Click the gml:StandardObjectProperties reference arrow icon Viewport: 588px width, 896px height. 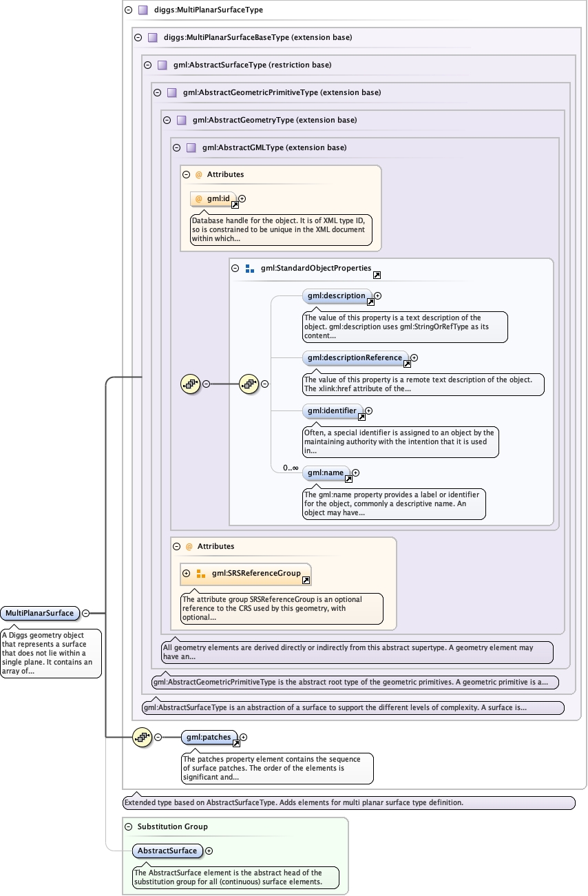click(x=377, y=275)
